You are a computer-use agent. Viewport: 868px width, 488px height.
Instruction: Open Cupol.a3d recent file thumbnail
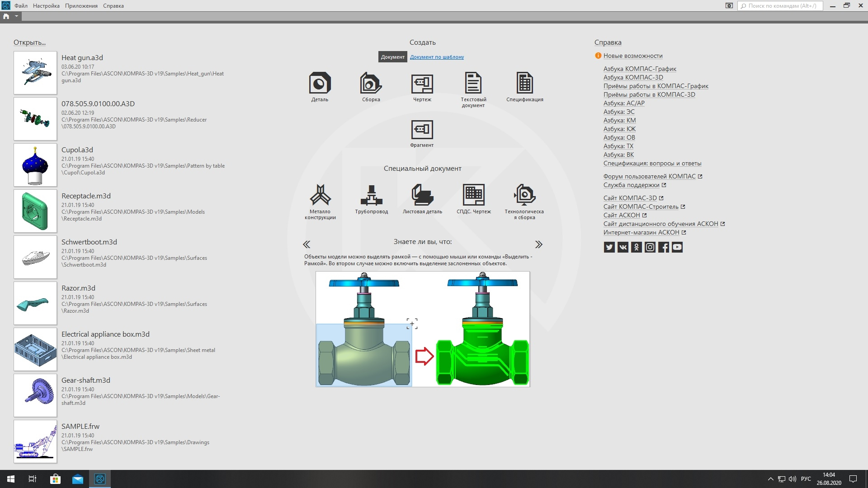[35, 165]
